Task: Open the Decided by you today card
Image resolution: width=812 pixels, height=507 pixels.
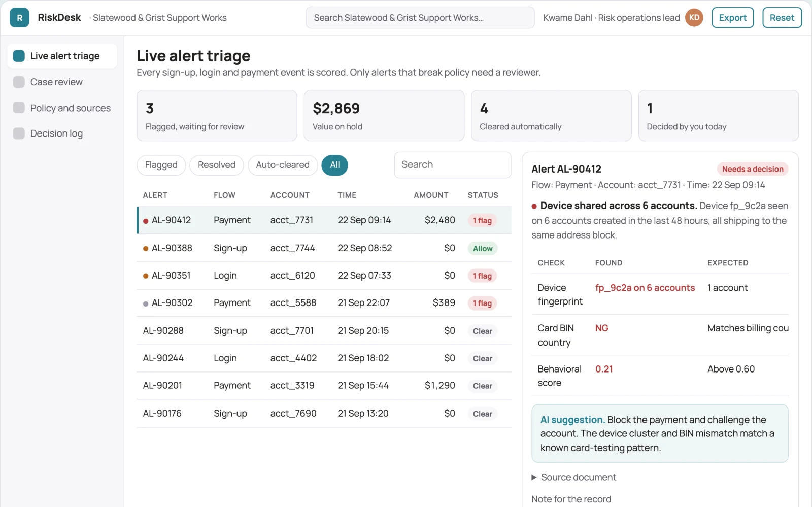Action: coord(719,116)
